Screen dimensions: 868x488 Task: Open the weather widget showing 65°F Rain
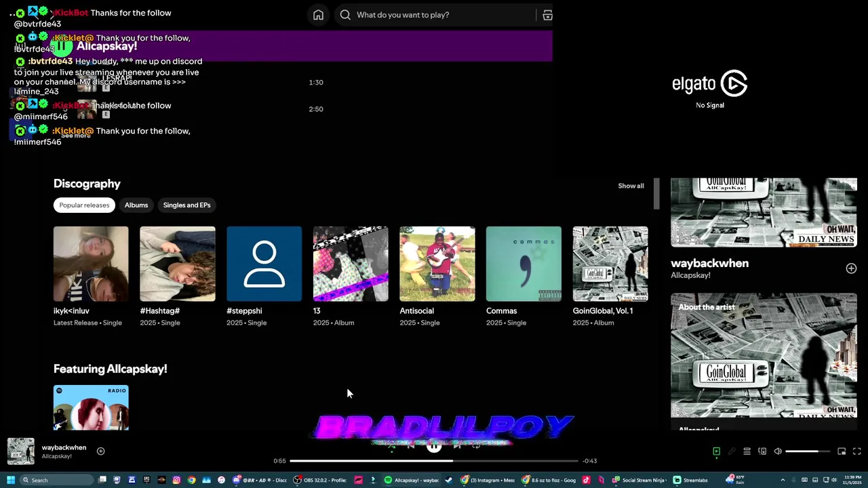click(736, 480)
